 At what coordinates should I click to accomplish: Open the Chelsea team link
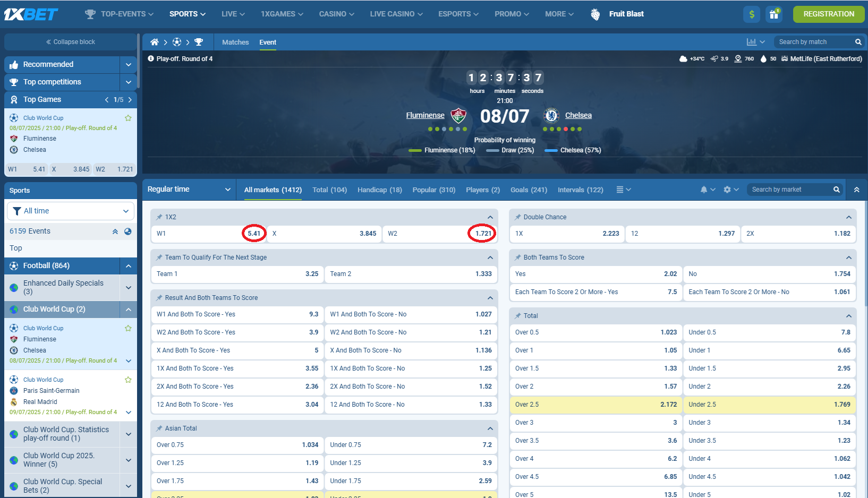pyautogui.click(x=578, y=115)
